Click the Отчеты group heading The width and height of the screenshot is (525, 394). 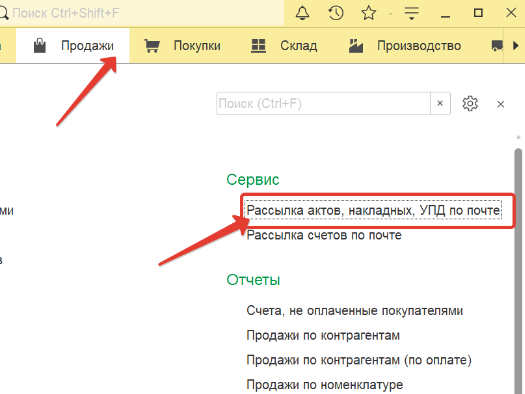[253, 280]
